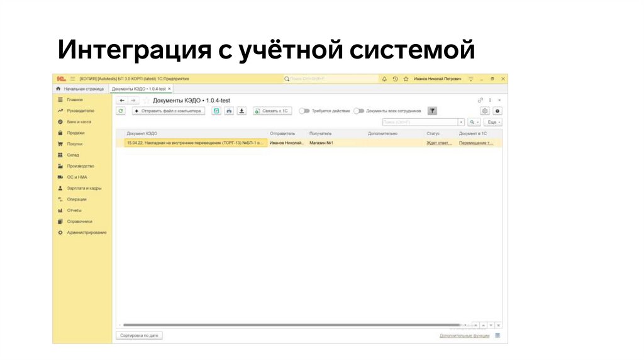This screenshot has height=361, width=644.
Task: Click the horizontal scrollbar of the list
Action: tap(292, 325)
